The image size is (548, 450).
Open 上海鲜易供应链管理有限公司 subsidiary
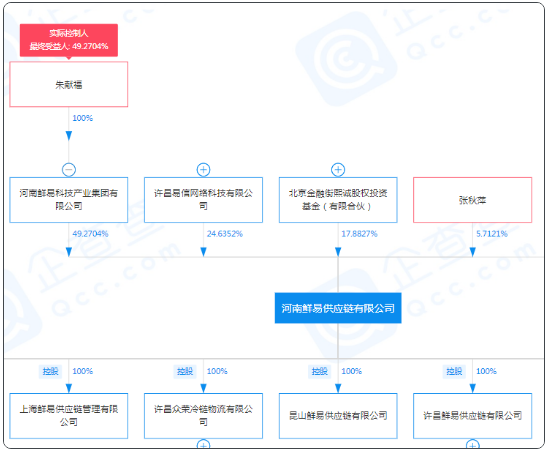tap(68, 416)
